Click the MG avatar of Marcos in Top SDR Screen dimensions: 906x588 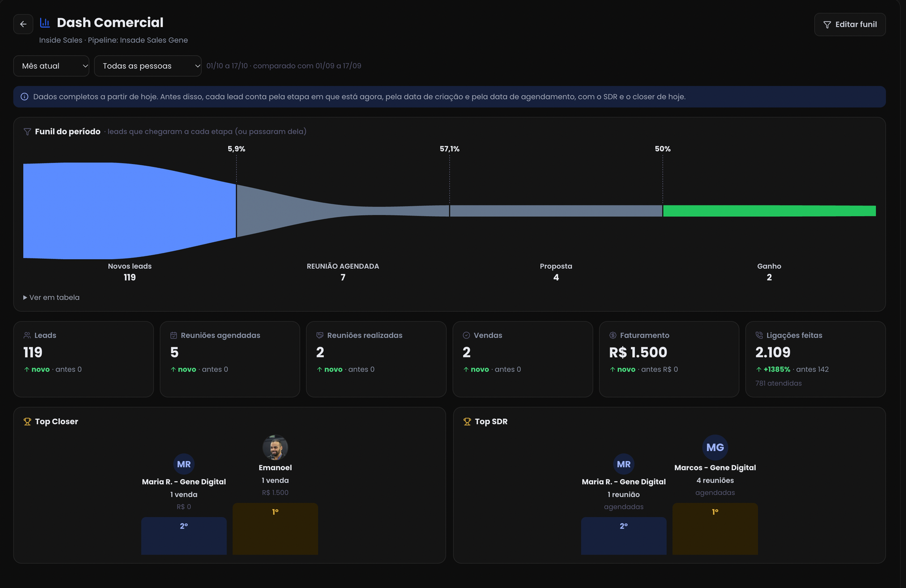coord(715,448)
